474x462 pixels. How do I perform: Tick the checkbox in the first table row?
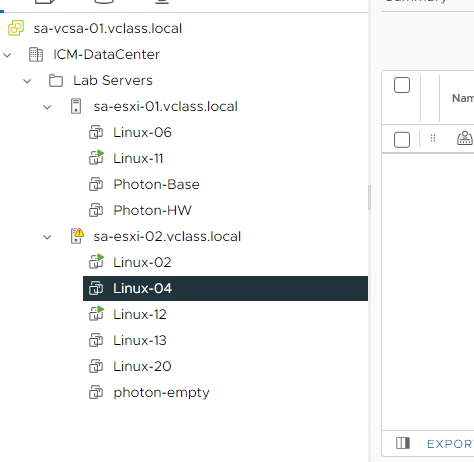[x=402, y=140]
